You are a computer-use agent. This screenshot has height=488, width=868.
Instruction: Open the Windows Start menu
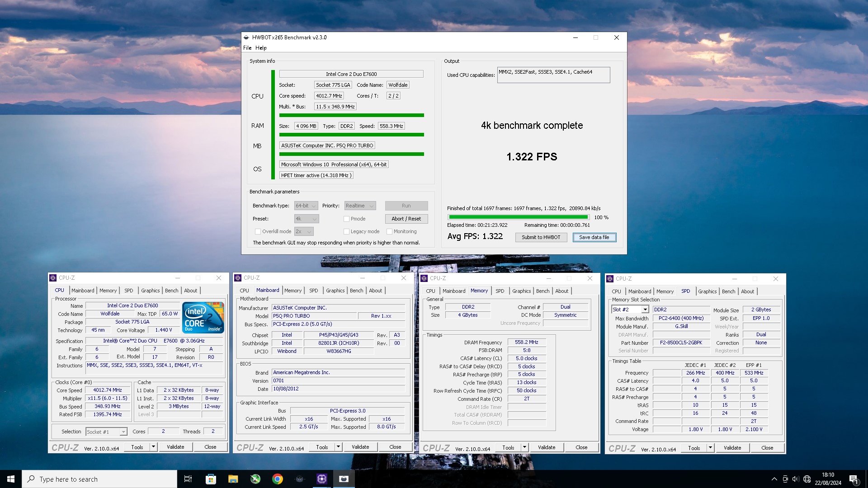click(x=11, y=479)
